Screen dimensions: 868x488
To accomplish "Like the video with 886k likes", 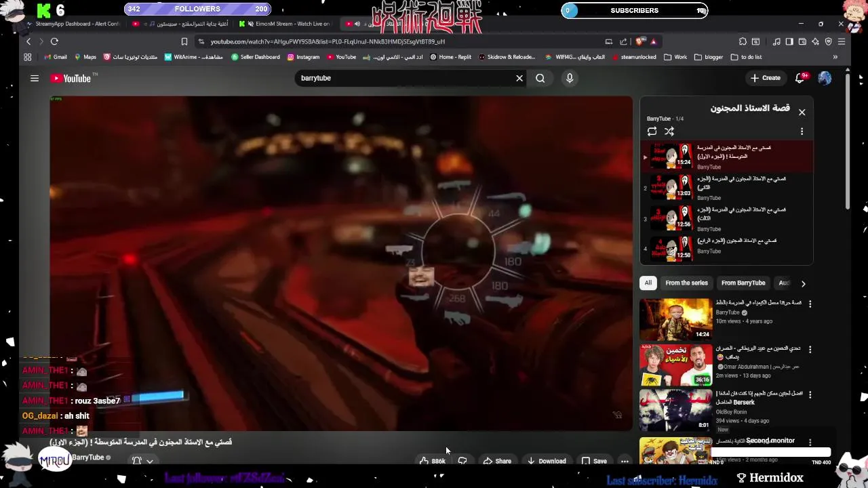I will pyautogui.click(x=432, y=461).
